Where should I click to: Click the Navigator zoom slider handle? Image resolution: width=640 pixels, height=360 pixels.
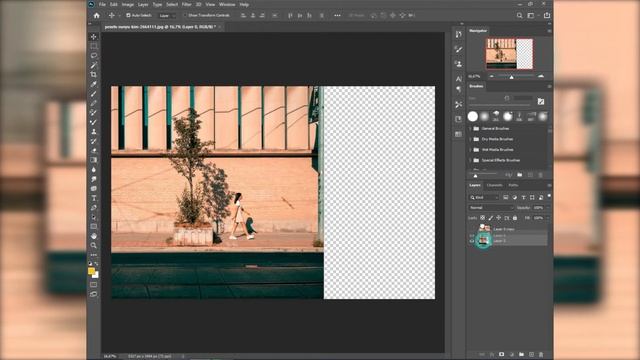tap(511, 77)
